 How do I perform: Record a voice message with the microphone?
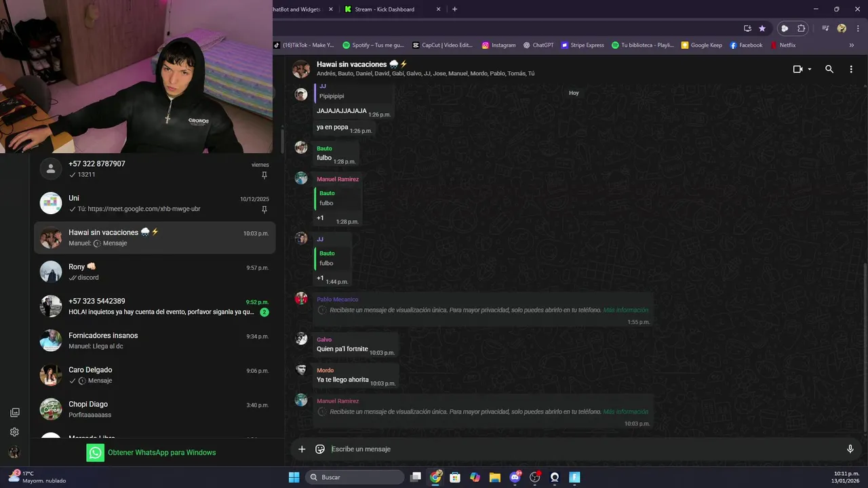pyautogui.click(x=850, y=449)
